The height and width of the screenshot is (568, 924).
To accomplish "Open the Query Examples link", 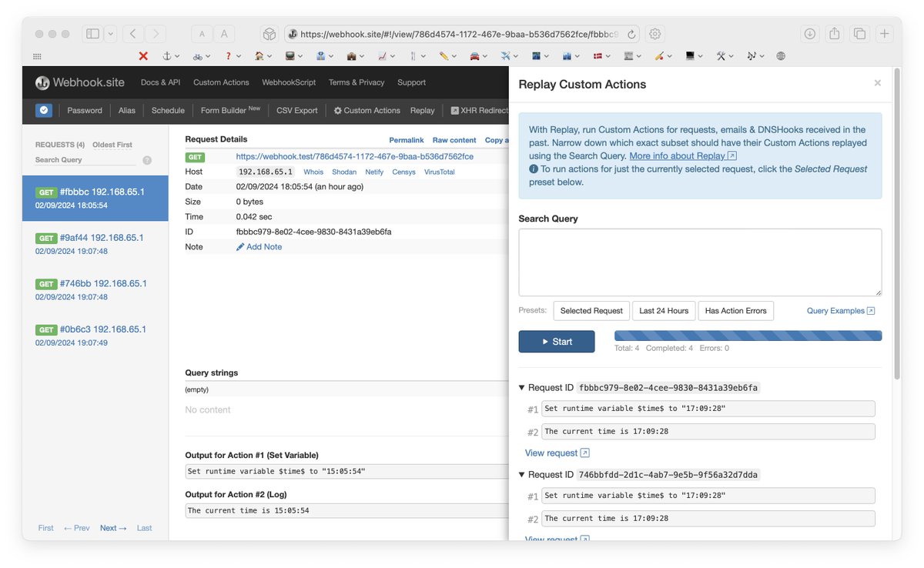I will point(841,311).
